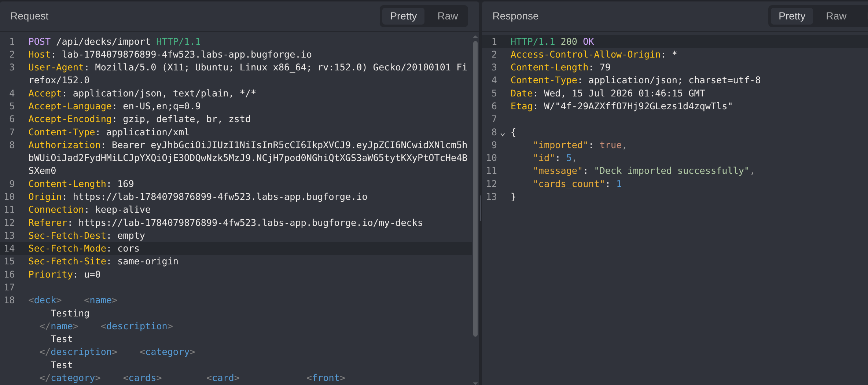Click the HTTP/1.1 200 OK status line

click(x=552, y=42)
